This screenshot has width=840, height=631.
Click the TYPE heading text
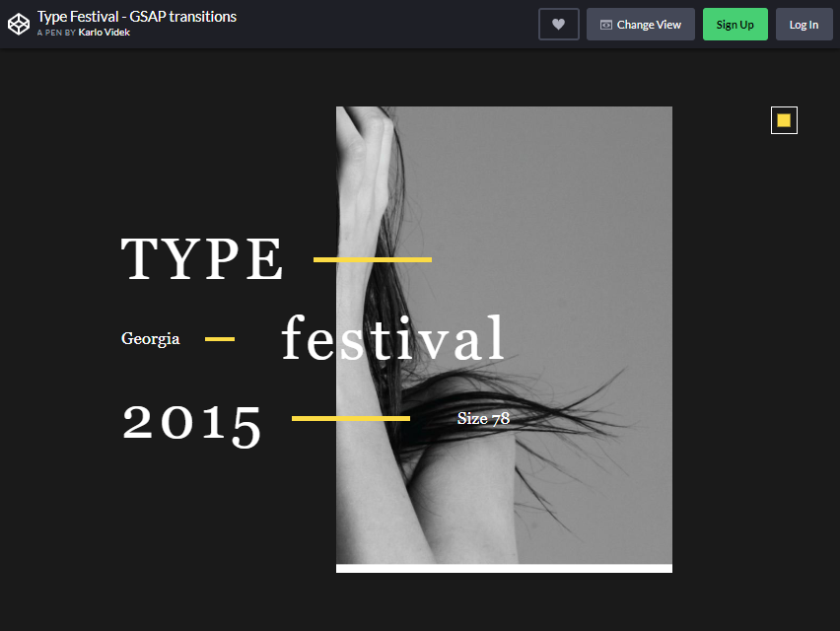[202, 259]
